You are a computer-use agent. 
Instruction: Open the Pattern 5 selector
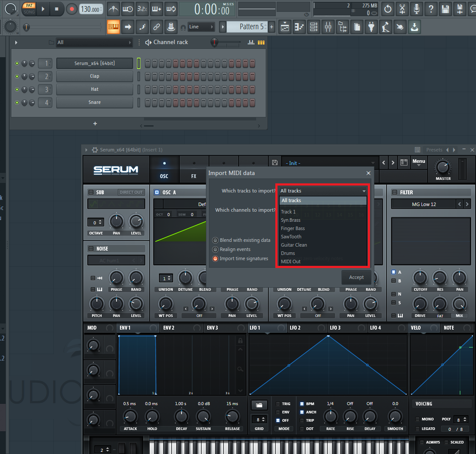point(248,27)
